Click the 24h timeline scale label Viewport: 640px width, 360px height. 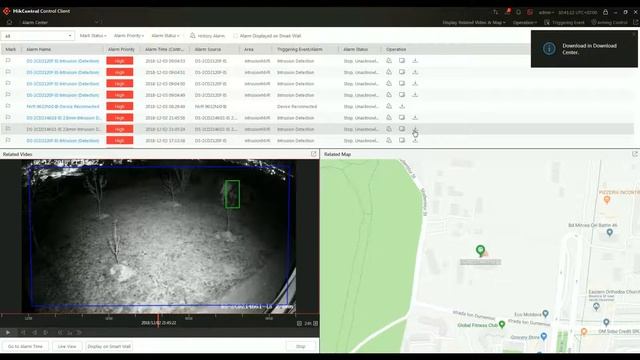pos(308,323)
